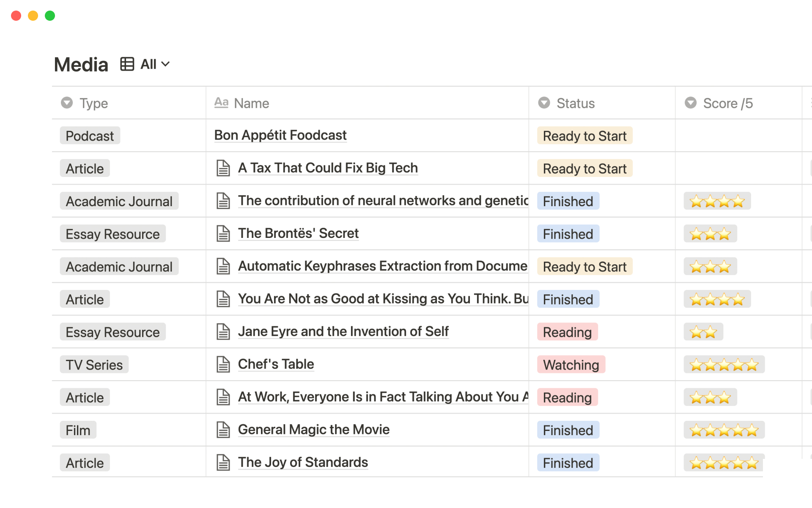Click the General Magic the Movie document icon
This screenshot has height=508, width=812.
[x=223, y=430]
